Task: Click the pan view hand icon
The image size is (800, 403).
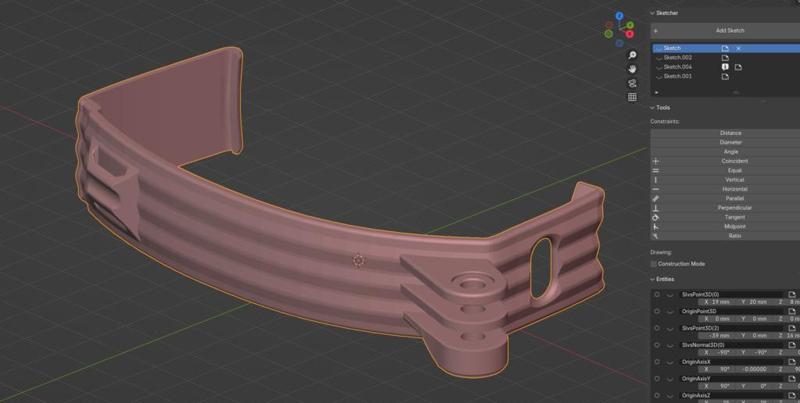Action: click(633, 69)
